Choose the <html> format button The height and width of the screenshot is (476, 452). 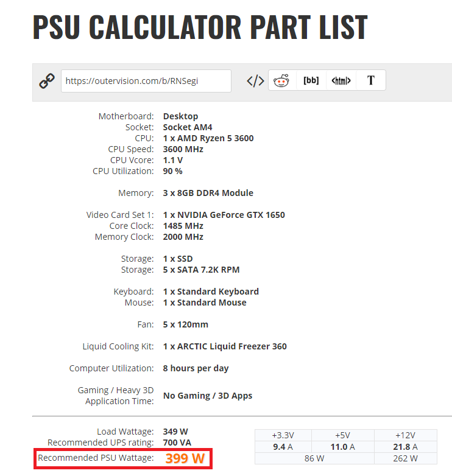tap(341, 80)
